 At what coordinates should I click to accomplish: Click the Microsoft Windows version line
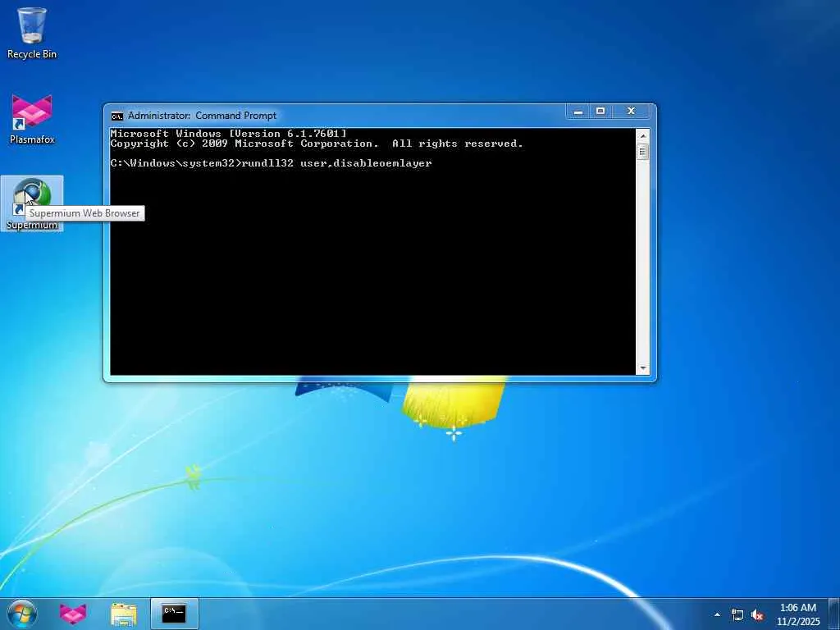pos(228,134)
